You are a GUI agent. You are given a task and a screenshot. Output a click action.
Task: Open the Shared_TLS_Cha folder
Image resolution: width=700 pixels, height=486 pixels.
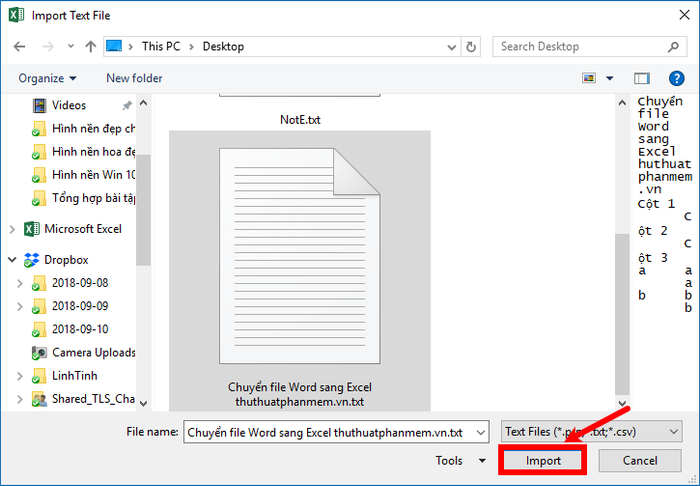click(83, 399)
